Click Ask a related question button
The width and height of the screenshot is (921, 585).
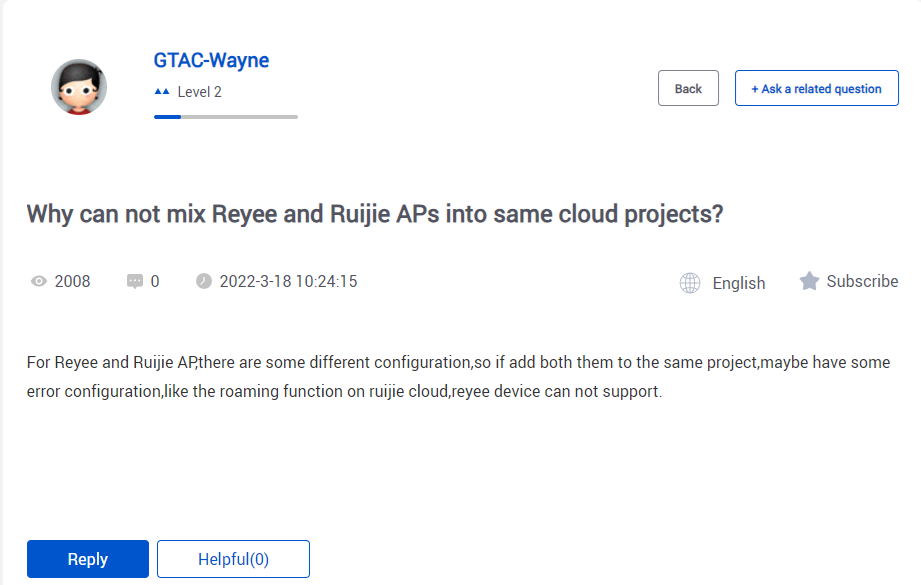point(816,88)
